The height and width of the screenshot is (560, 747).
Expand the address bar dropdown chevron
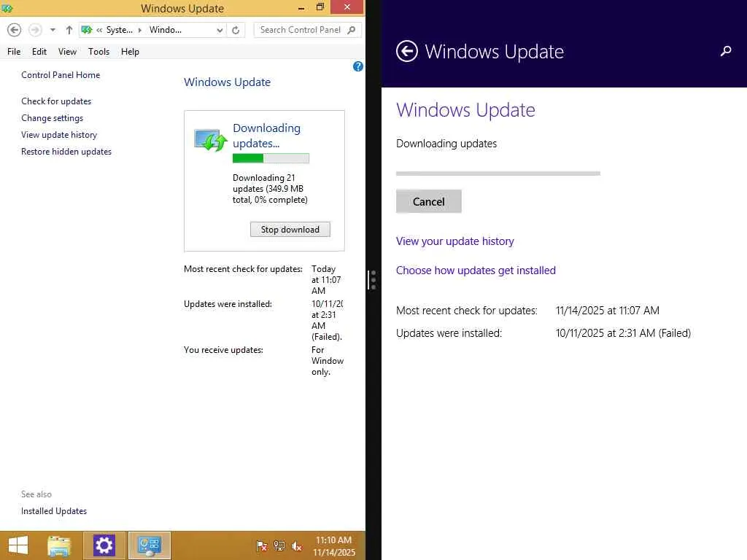pyautogui.click(x=220, y=30)
